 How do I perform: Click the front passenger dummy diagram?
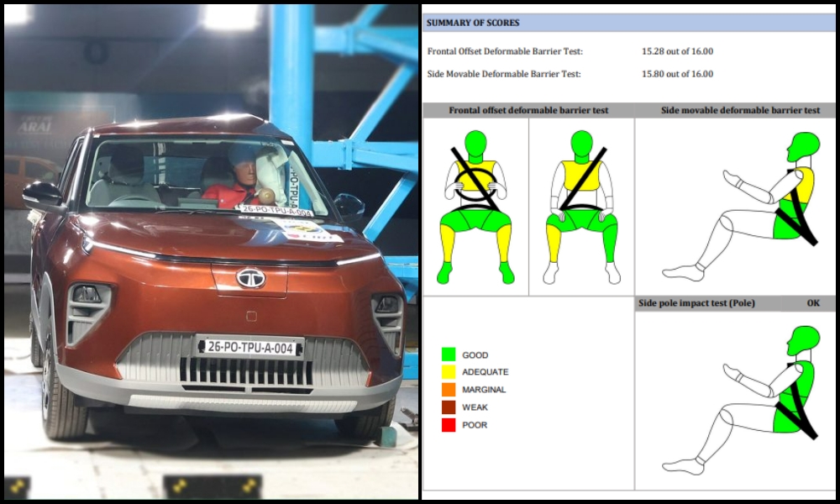click(x=582, y=207)
